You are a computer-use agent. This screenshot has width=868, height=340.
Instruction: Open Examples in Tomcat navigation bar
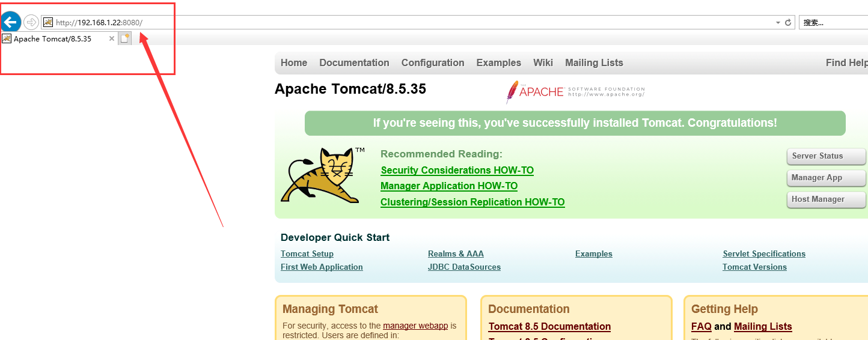coord(498,62)
